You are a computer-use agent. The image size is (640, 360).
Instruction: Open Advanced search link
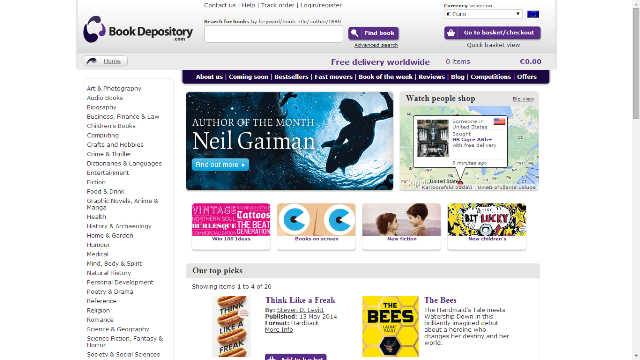[x=376, y=45]
